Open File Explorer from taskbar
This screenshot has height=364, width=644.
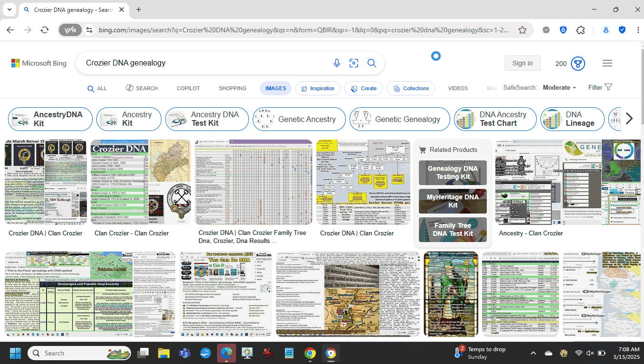(x=164, y=353)
